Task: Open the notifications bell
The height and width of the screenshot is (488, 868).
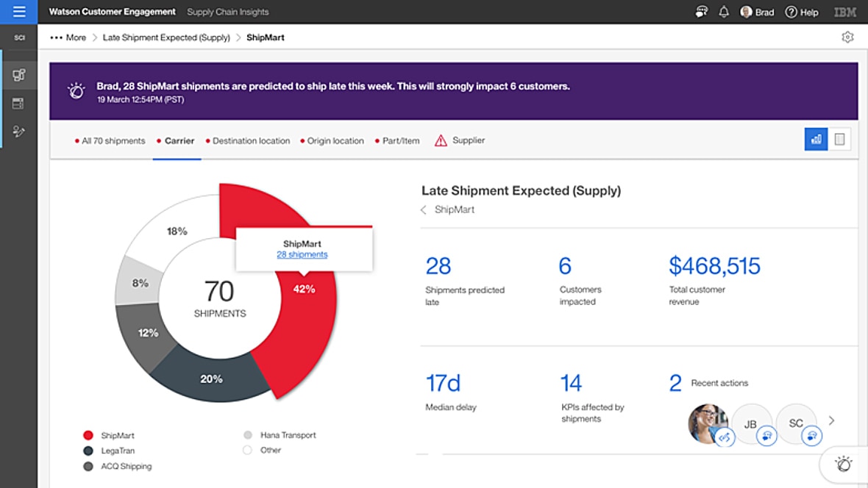Action: [724, 11]
